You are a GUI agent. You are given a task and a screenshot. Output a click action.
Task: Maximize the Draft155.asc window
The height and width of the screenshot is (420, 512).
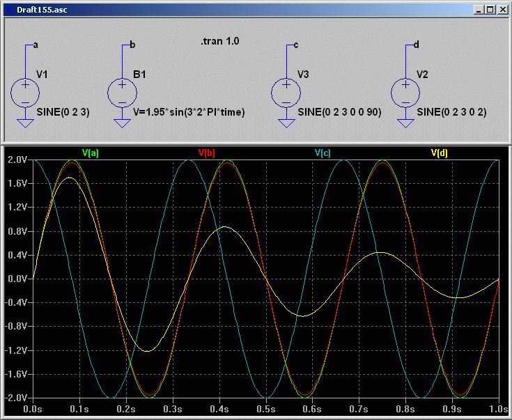tap(490, 10)
